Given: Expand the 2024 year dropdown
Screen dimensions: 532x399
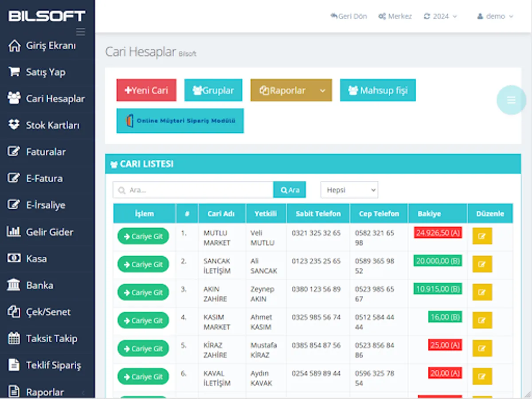Looking at the screenshot, I should click(440, 16).
